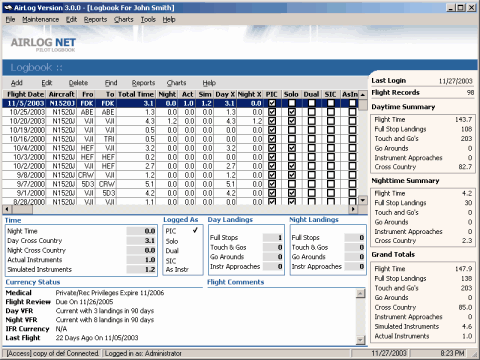The width and height of the screenshot is (480, 360).
Task: Click the Reports logbook toolbar button
Action: 143,83
